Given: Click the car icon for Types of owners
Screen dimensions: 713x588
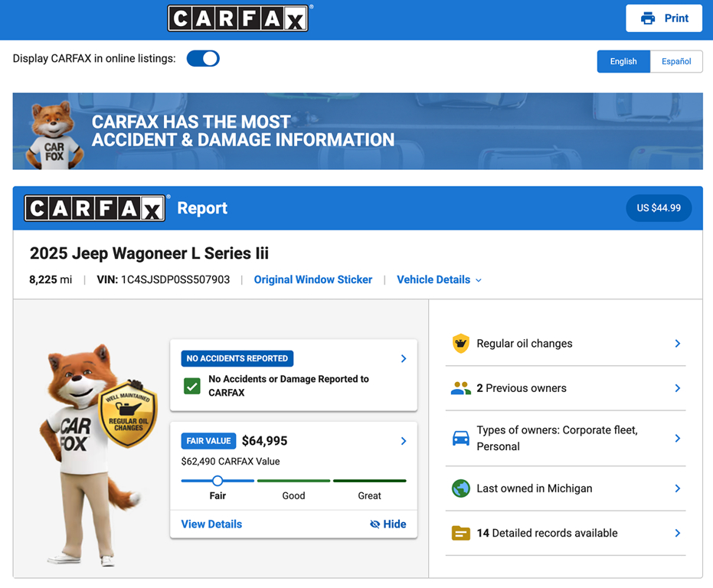Looking at the screenshot, I should (460, 439).
